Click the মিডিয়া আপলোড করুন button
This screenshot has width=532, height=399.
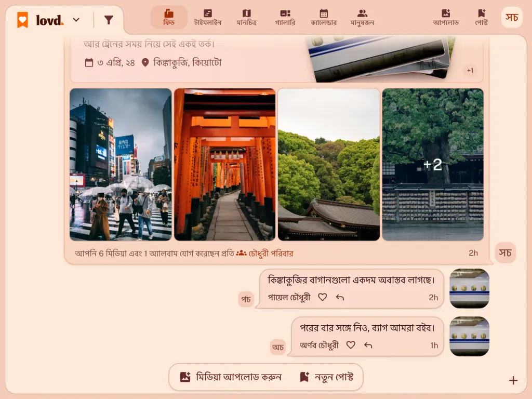click(231, 377)
